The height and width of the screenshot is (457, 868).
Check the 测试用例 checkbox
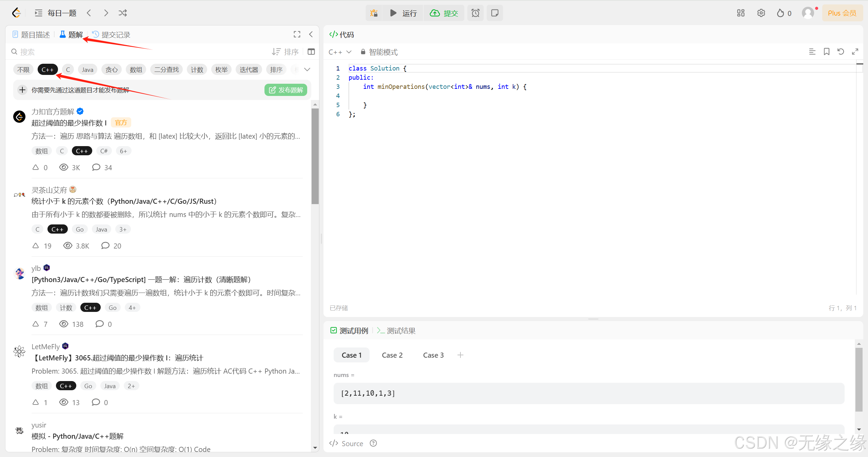[333, 330]
